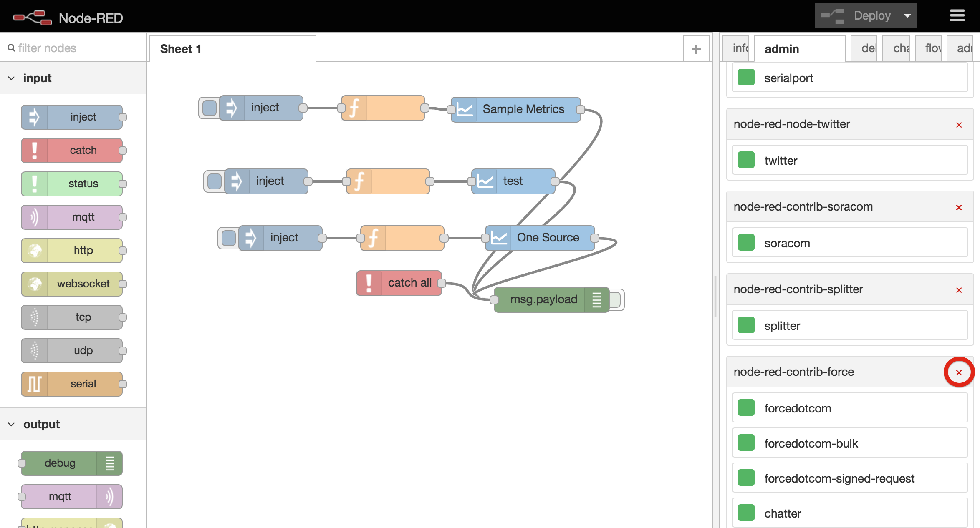Click the function node icon in the top row
The height and width of the screenshot is (528, 980).
click(354, 108)
